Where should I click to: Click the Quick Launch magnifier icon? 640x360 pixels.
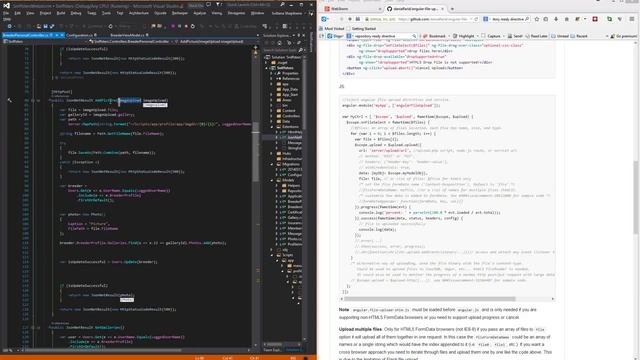[x=282, y=5]
